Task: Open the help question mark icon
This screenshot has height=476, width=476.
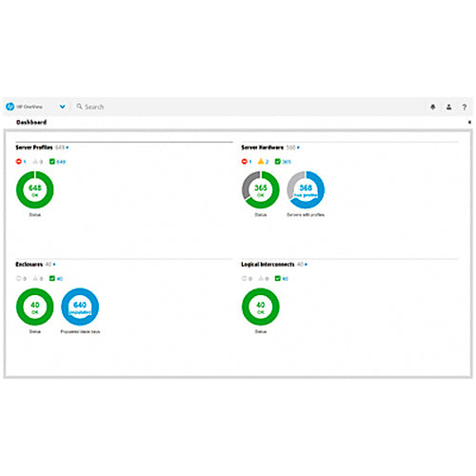Action: pos(465,107)
